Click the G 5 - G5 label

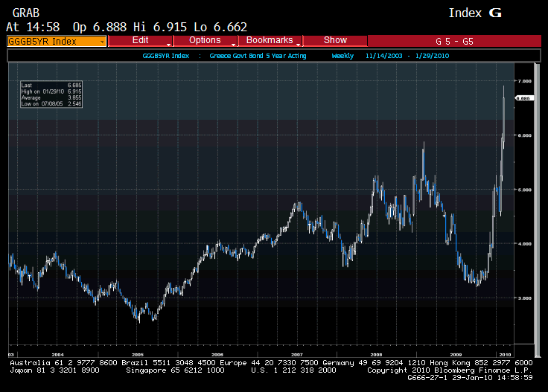click(x=454, y=42)
